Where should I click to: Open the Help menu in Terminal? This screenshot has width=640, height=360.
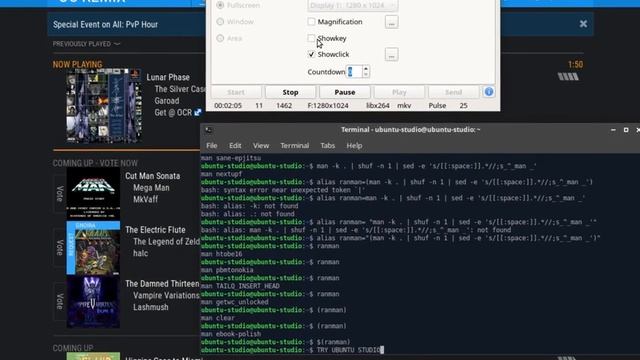click(x=354, y=146)
